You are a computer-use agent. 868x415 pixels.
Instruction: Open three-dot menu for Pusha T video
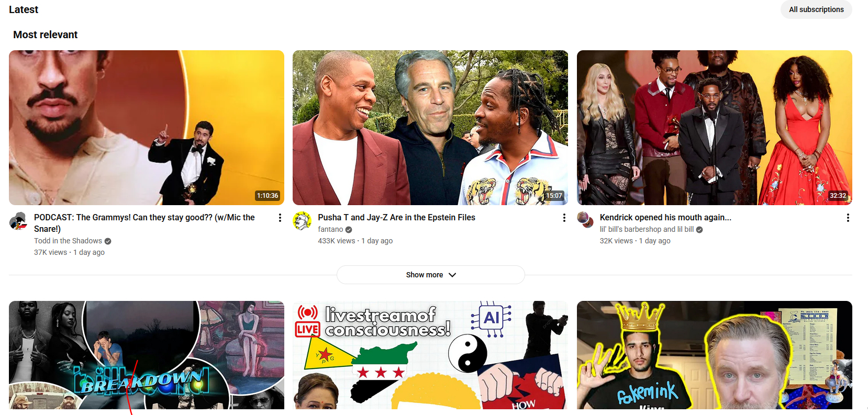564,218
